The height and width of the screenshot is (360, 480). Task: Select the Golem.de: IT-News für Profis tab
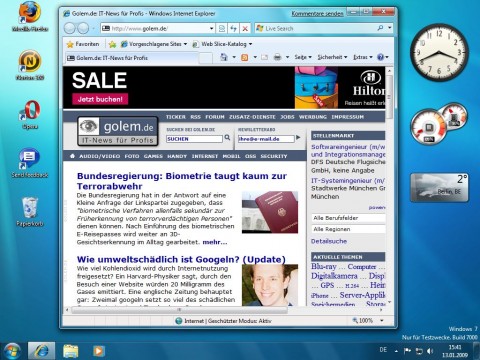click(x=131, y=58)
